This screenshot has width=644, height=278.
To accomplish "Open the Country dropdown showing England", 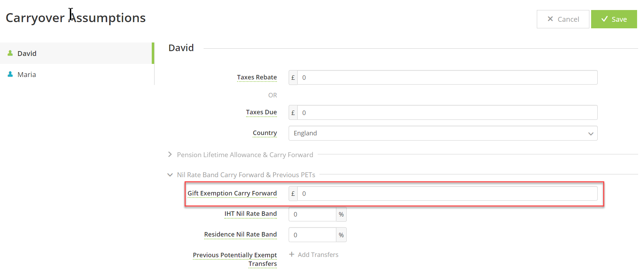I will (443, 133).
